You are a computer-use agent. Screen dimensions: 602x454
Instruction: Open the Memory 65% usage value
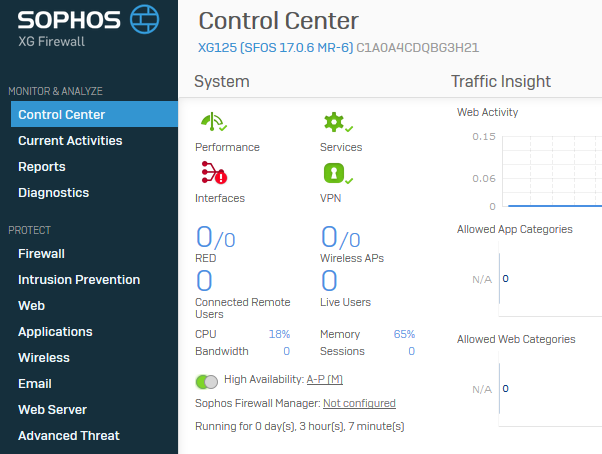click(x=404, y=334)
